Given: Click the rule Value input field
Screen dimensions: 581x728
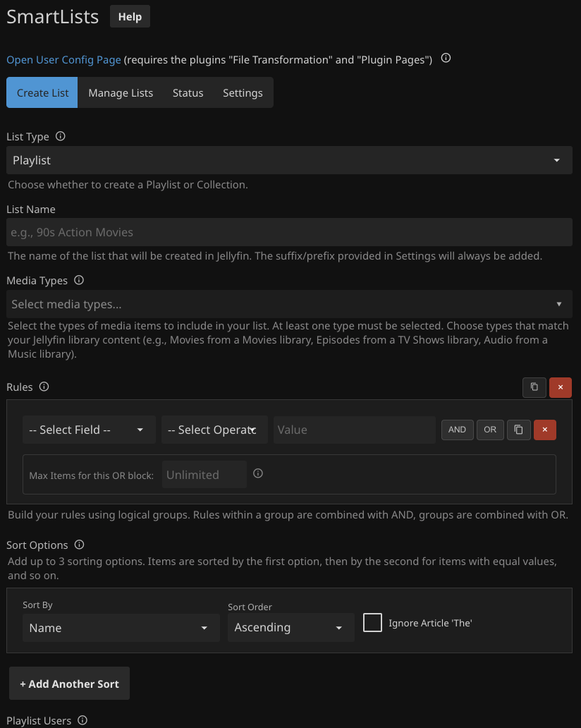Looking at the screenshot, I should (x=355, y=430).
